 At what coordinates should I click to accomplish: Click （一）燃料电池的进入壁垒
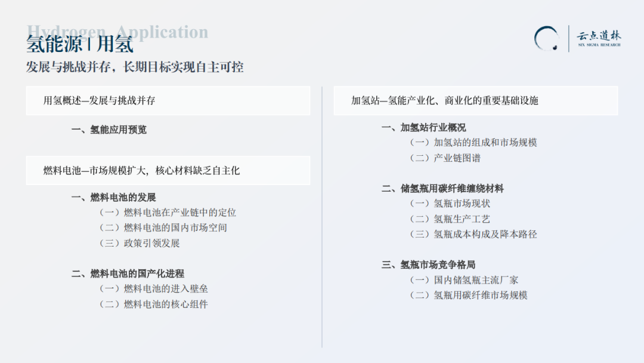[x=154, y=289]
